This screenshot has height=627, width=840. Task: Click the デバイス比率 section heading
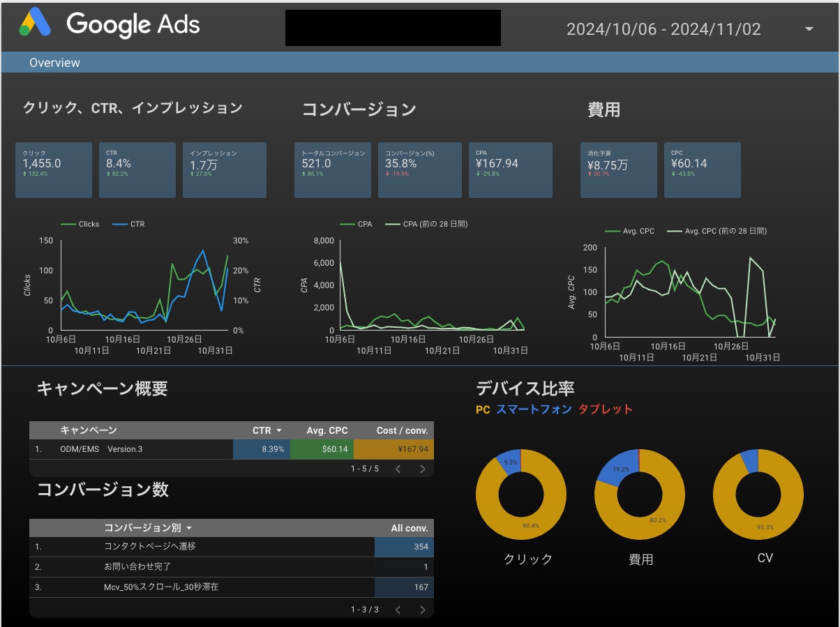(525, 388)
